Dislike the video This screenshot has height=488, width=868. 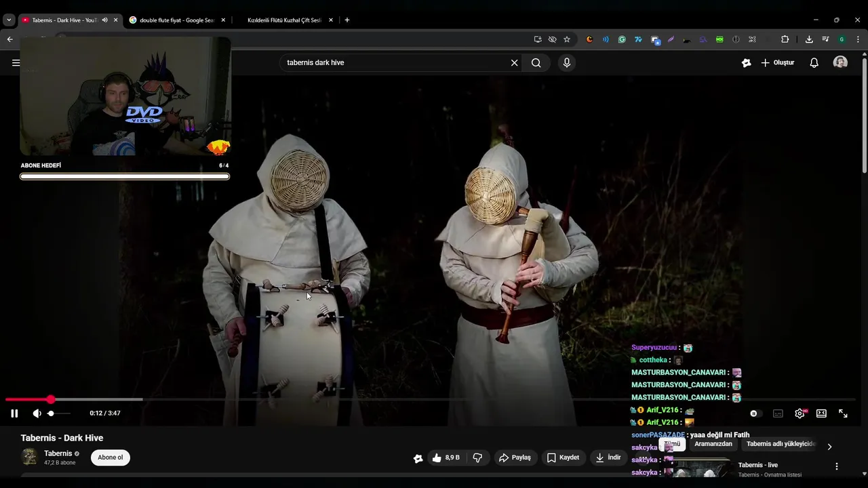pyautogui.click(x=477, y=457)
